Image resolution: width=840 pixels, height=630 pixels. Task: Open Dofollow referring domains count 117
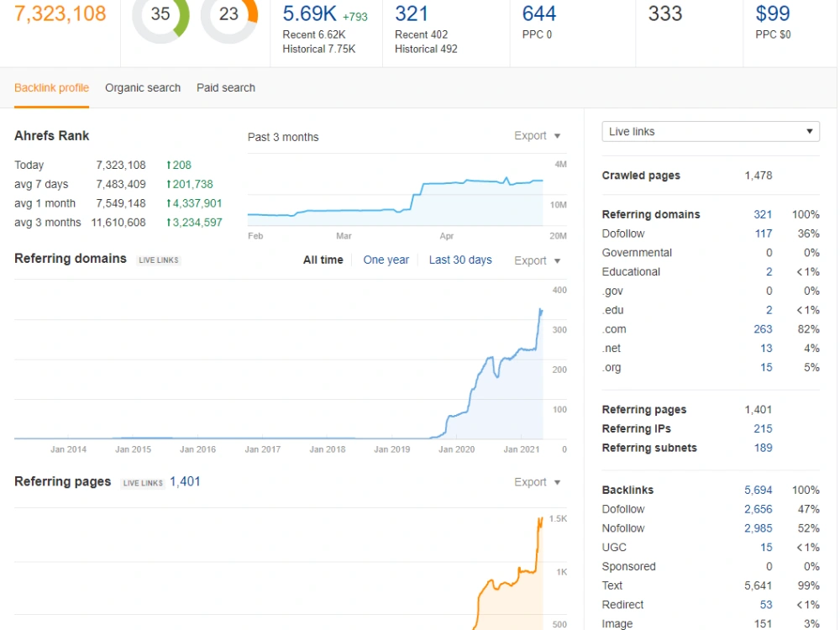[x=764, y=234]
